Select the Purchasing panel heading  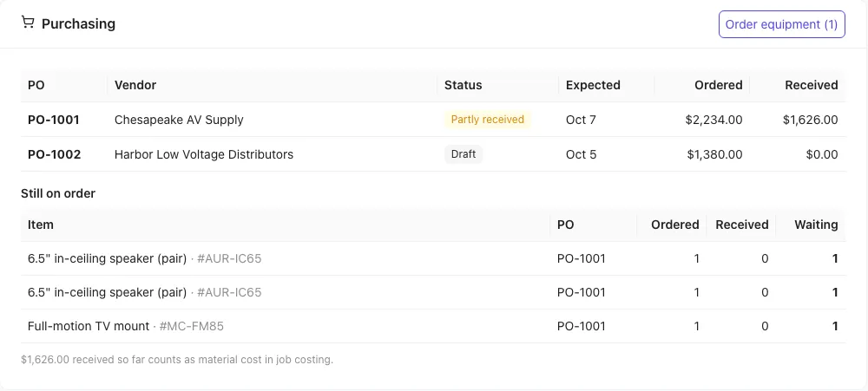(79, 23)
